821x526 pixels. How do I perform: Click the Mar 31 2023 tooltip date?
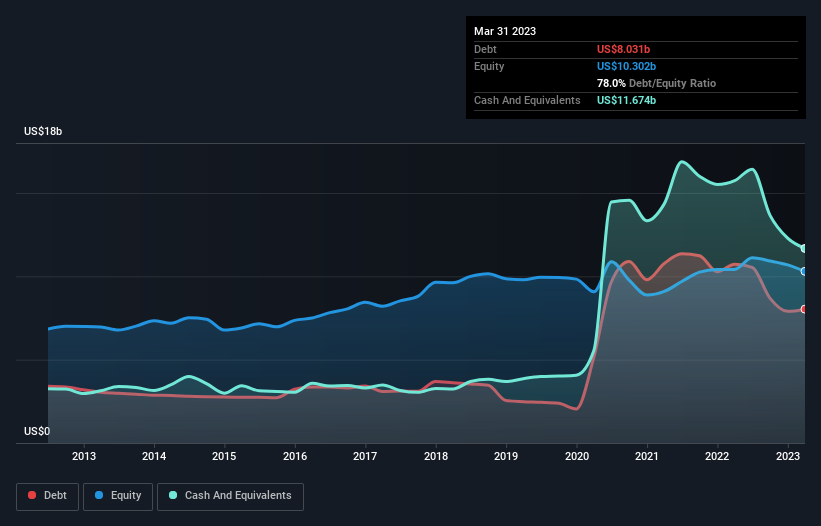click(x=505, y=31)
